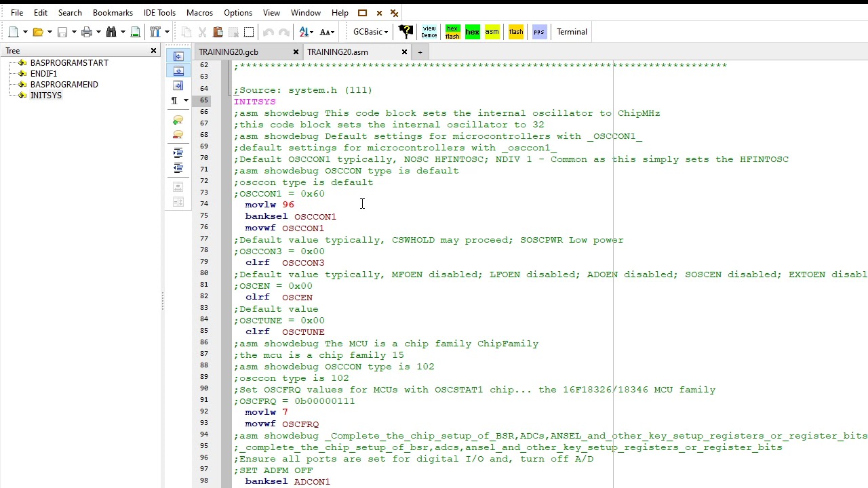Click the orange flash icon
This screenshot has height=488, width=868.
click(x=516, y=32)
